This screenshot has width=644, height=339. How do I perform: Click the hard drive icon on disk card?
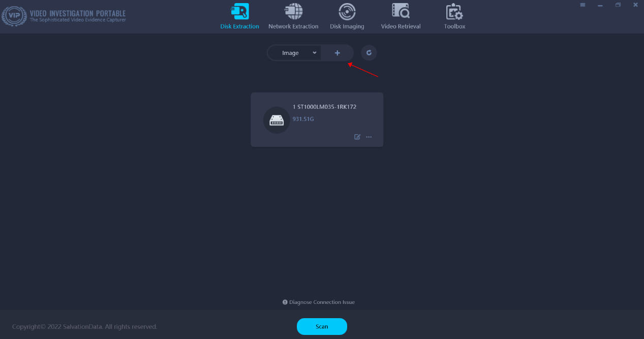click(x=277, y=120)
